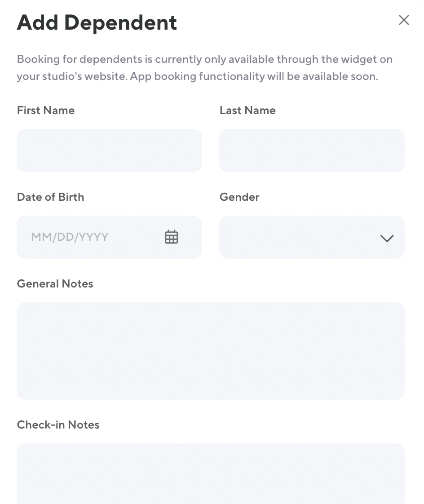
Task: Click the MM/DD/YYYY placeholder text
Action: click(70, 237)
